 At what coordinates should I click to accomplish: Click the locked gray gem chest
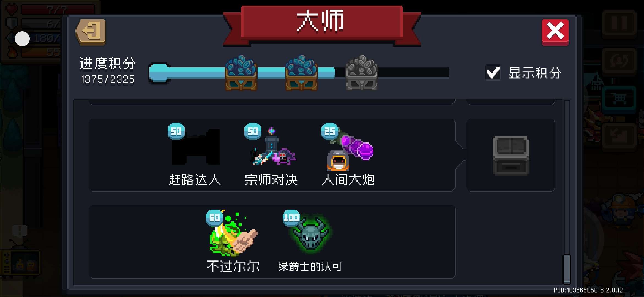coord(362,73)
